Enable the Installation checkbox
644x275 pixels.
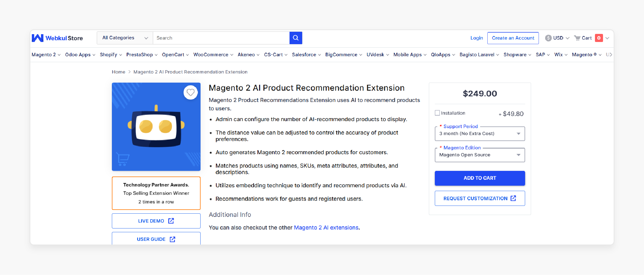click(x=437, y=113)
